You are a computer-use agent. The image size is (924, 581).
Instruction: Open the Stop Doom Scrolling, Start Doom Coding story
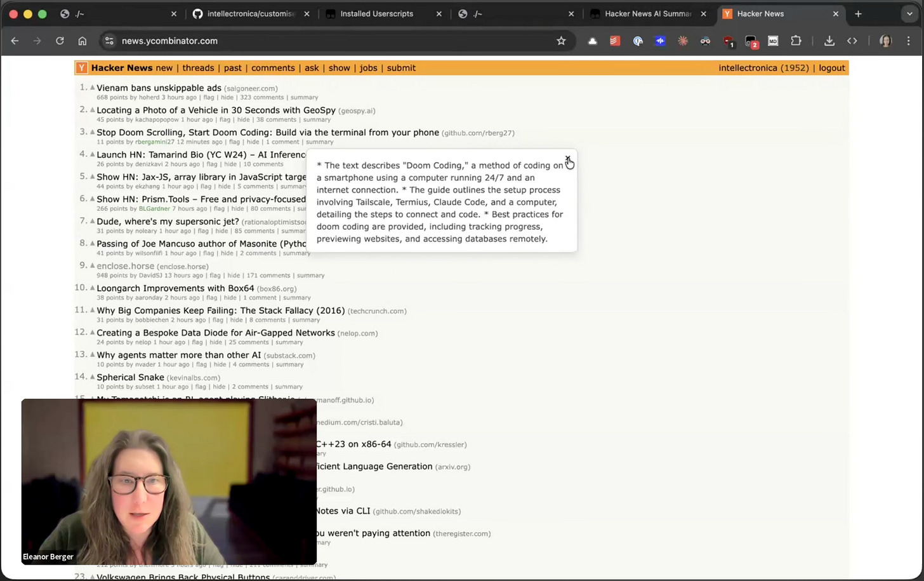[x=268, y=132]
